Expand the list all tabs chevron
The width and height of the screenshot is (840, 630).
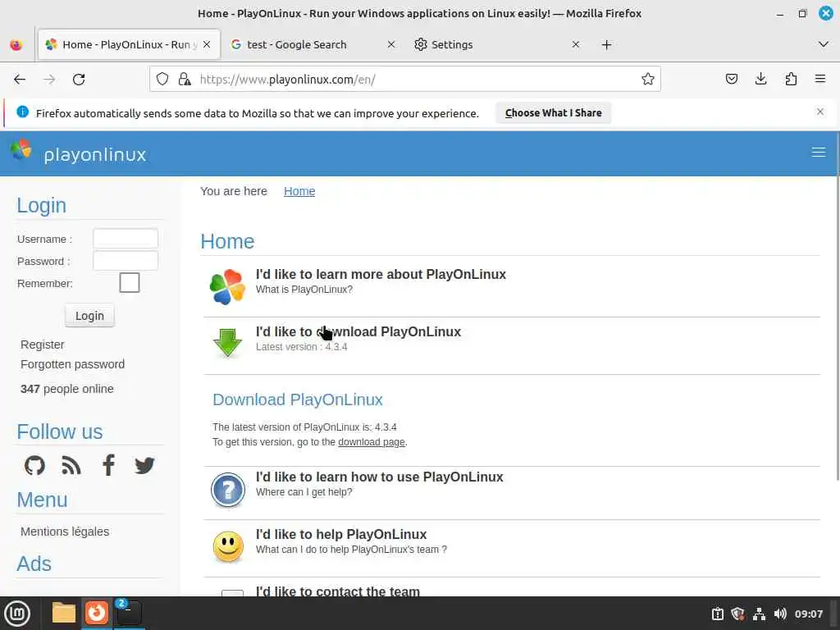pyautogui.click(x=824, y=44)
